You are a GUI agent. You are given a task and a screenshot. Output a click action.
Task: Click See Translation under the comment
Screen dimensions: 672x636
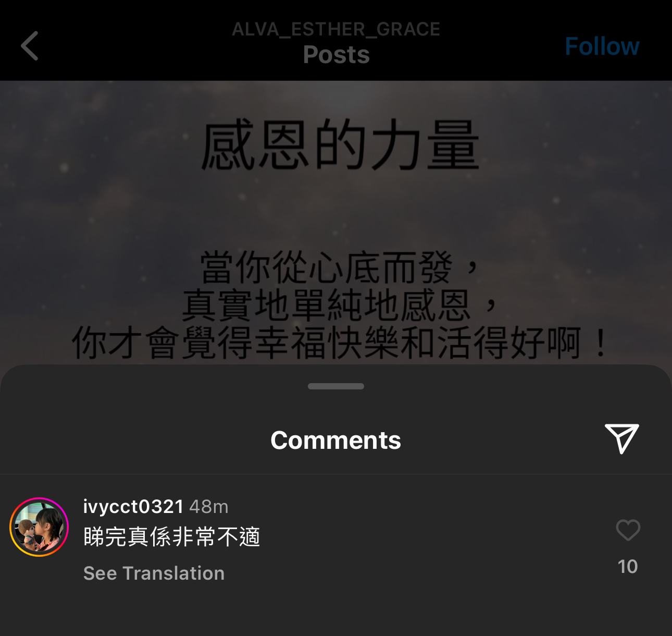tap(154, 573)
